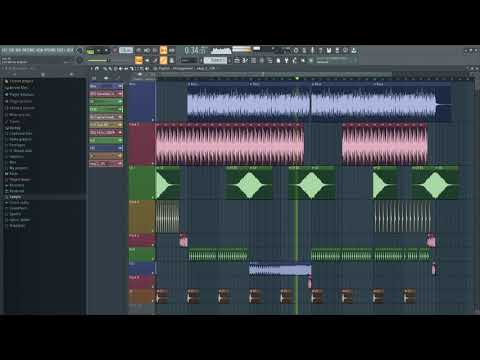Click the playlist snap magnet icon
Screen dimensions: 480x360
point(97,69)
